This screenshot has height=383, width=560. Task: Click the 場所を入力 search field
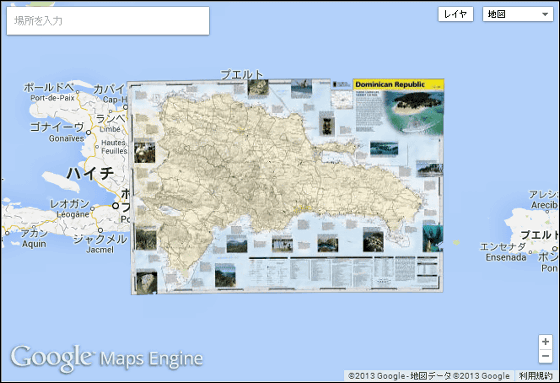point(108,21)
